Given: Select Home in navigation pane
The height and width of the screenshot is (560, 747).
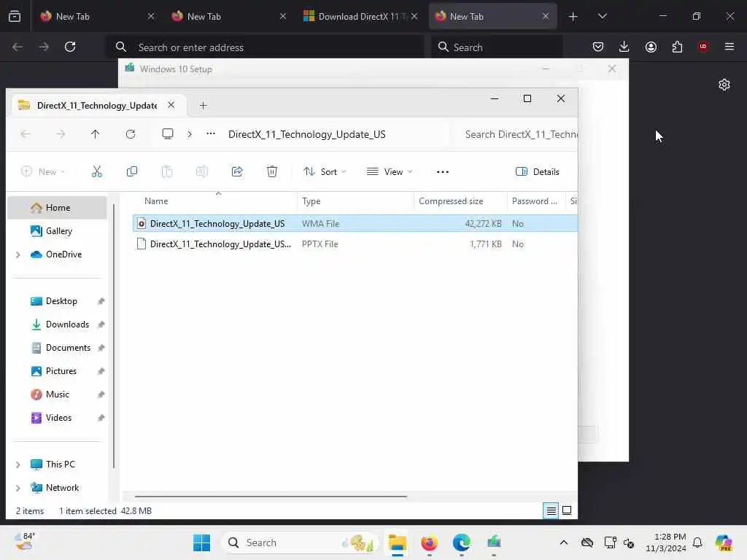Looking at the screenshot, I should (x=58, y=208).
